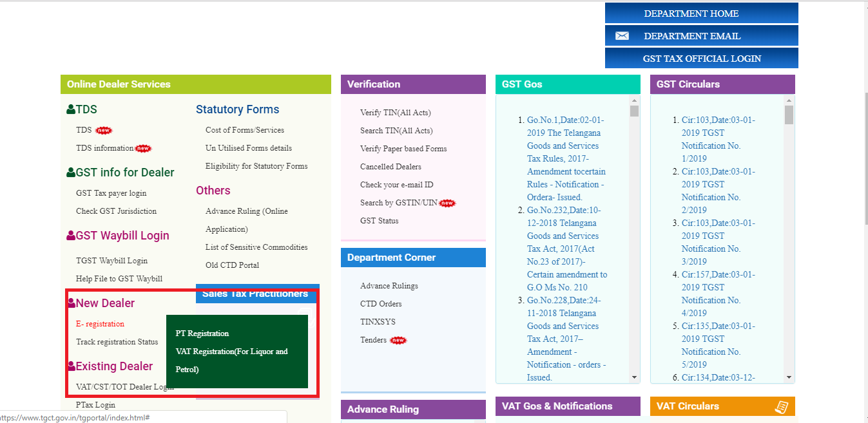
Task: Open Verify Paper based Forms link
Action: click(403, 149)
